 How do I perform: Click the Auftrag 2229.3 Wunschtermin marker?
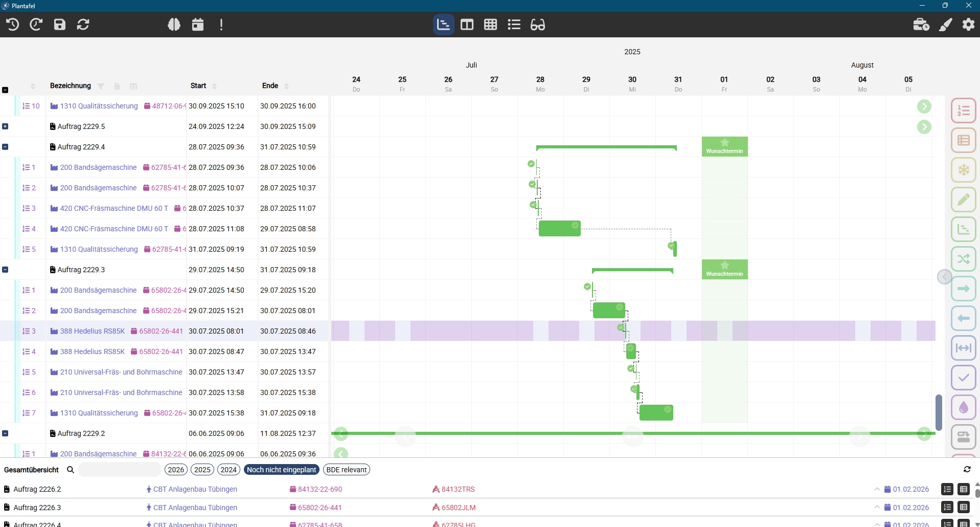click(724, 269)
